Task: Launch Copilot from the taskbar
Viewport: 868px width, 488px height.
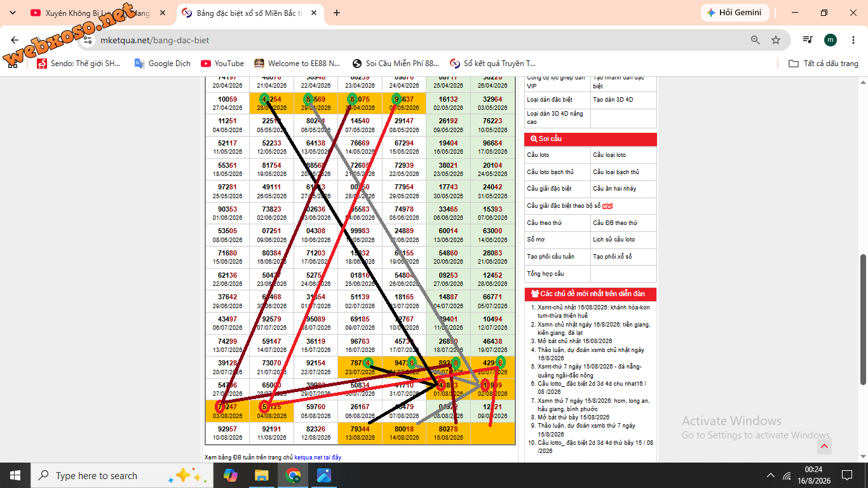Action: (230, 475)
